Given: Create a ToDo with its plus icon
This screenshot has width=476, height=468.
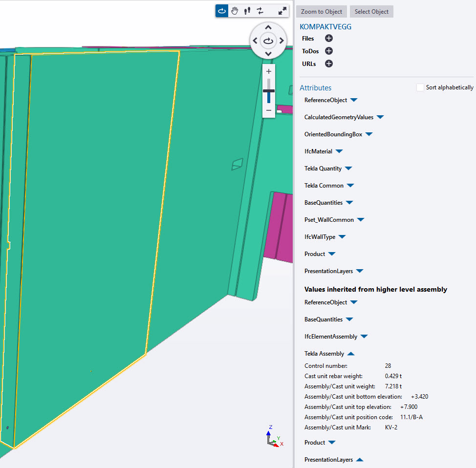Looking at the screenshot, I should pos(328,51).
